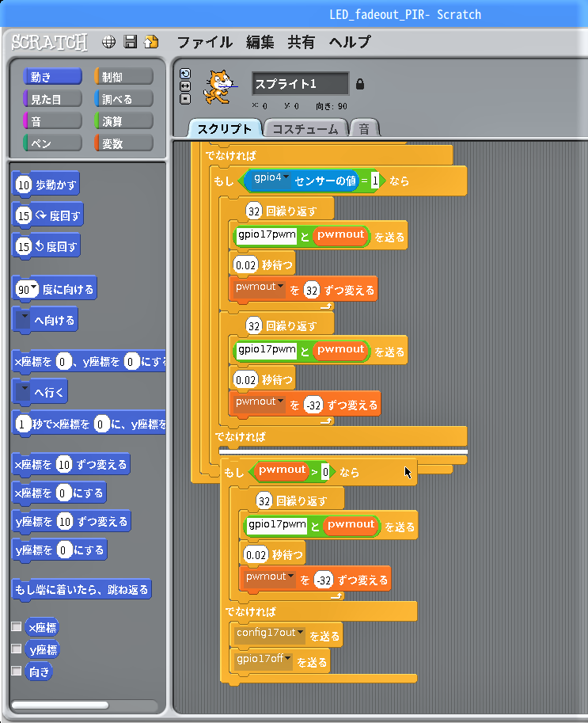This screenshot has width=588, height=723.
Task: Click the save project floppy icon
Action: pyautogui.click(x=131, y=42)
